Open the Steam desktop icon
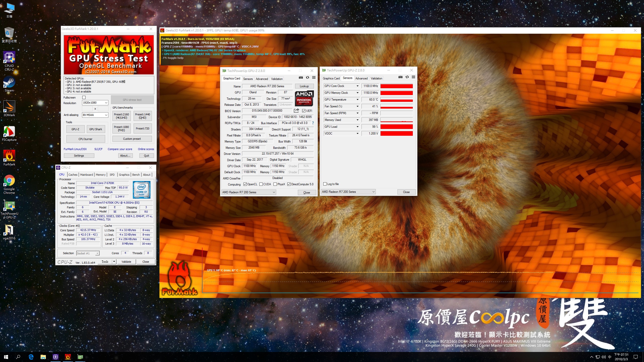644x362 pixels. (x=9, y=84)
